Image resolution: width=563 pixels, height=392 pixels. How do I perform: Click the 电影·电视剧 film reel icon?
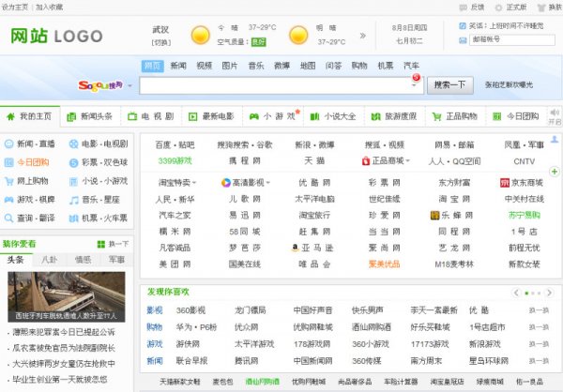73,144
